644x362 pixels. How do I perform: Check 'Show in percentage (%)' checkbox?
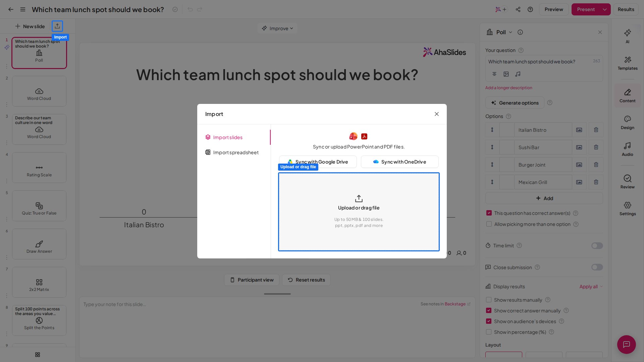point(489,332)
